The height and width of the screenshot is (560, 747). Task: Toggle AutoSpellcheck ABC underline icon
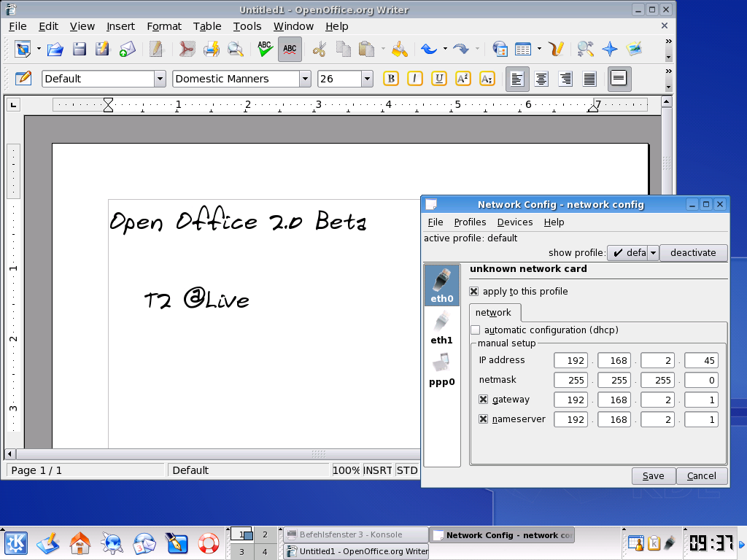[290, 49]
